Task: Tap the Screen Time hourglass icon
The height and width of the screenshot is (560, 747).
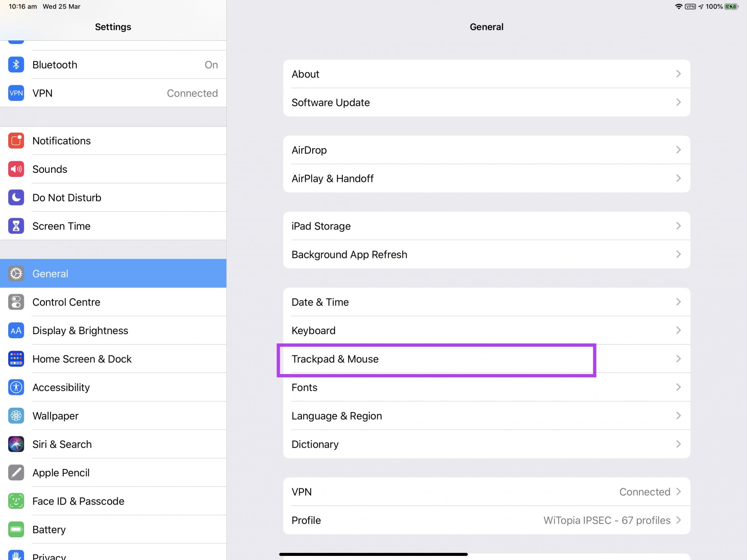Action: pyautogui.click(x=16, y=226)
